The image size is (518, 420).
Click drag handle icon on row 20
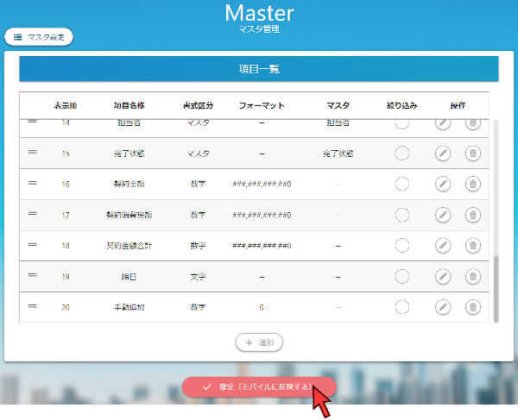(33, 306)
